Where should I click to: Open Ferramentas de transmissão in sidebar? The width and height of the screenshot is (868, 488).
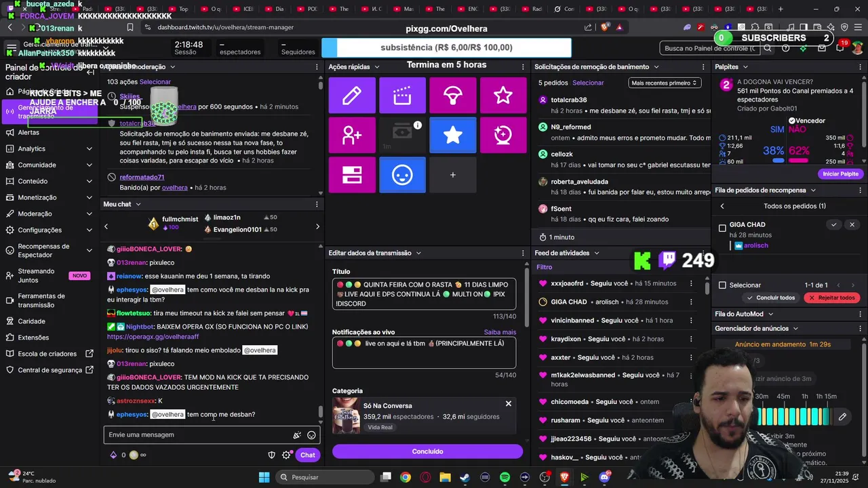(x=47, y=300)
